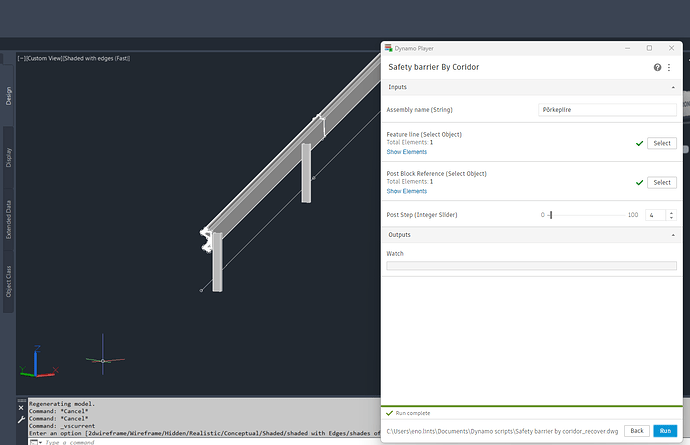Close the Dynamo Player window
The image size is (690, 445).
coord(671,48)
